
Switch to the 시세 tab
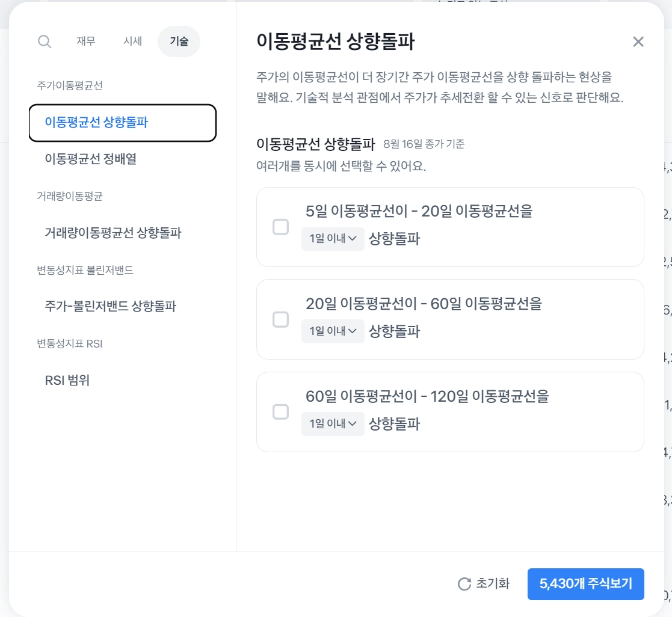[x=132, y=41]
